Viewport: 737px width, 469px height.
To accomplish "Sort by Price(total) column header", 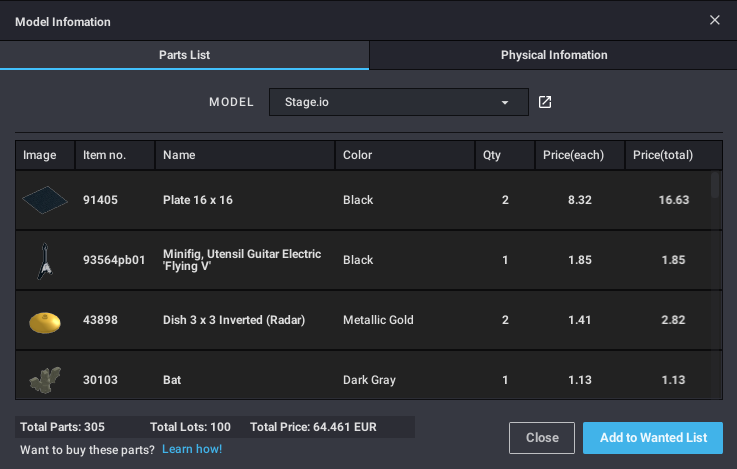I will (x=663, y=155).
